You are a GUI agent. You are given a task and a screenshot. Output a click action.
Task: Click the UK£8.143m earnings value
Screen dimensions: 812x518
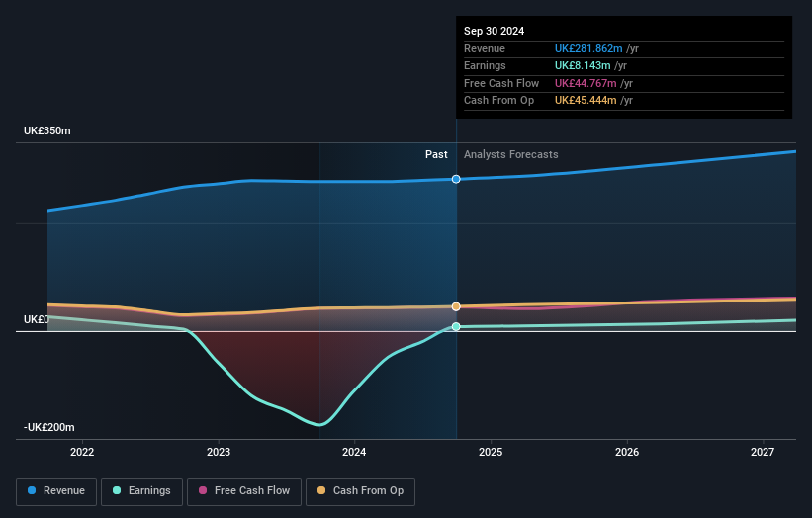[583, 65]
